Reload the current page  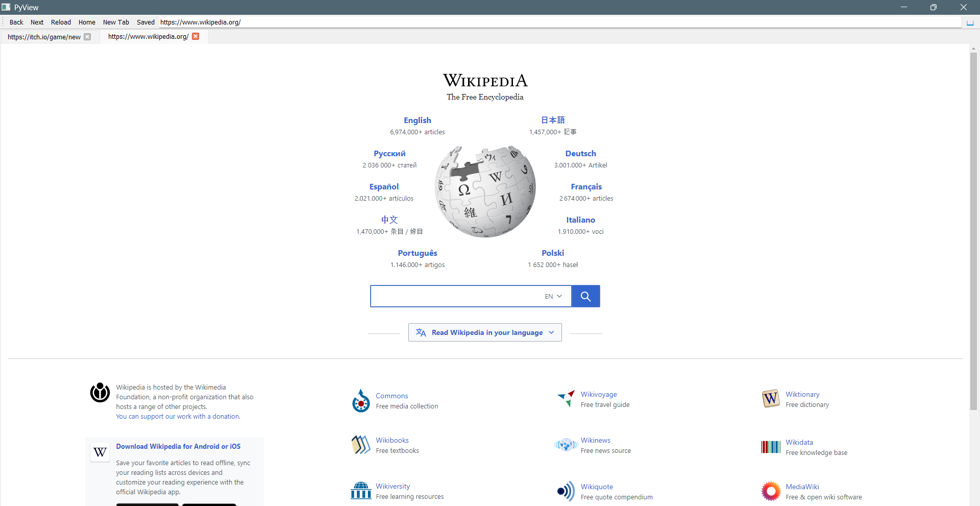click(x=61, y=22)
